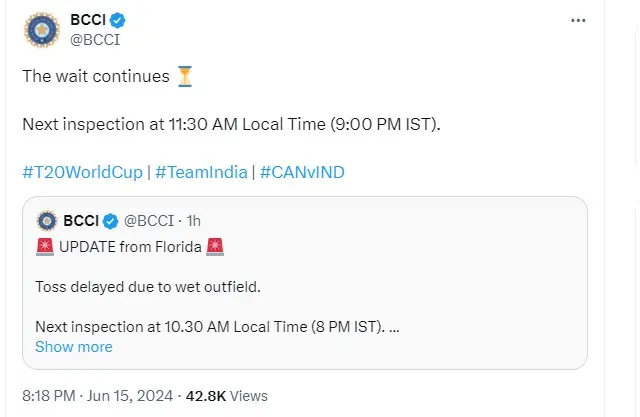This screenshot has width=640, height=417.
Task: Click the verified badge beside the top BCCI name
Action: pos(117,20)
